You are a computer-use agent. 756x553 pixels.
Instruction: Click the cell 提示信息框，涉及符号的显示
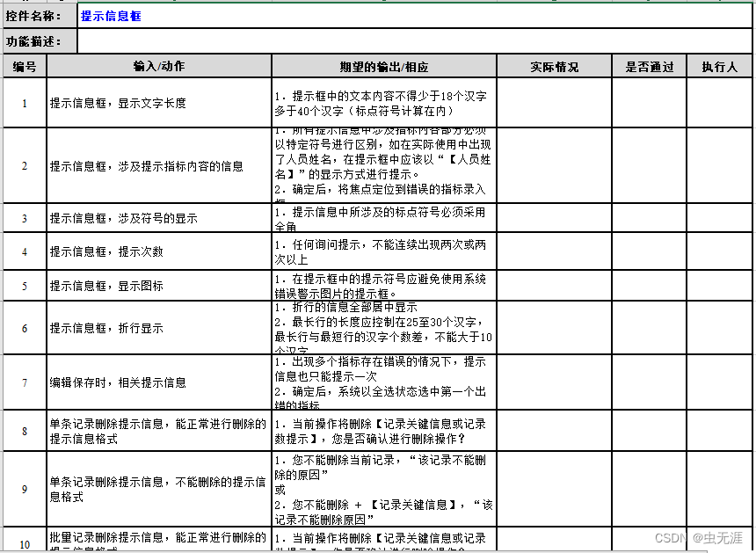[x=159, y=218]
